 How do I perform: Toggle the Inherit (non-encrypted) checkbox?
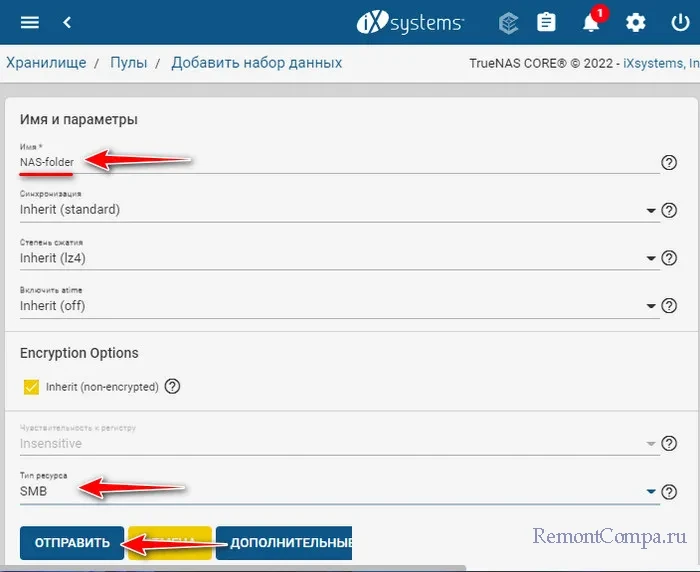coord(29,386)
